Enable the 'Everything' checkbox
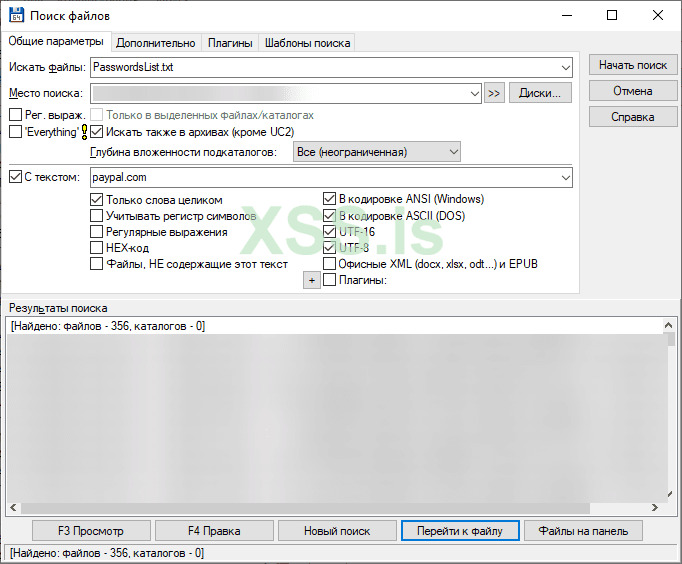The image size is (682, 564). coord(16,132)
